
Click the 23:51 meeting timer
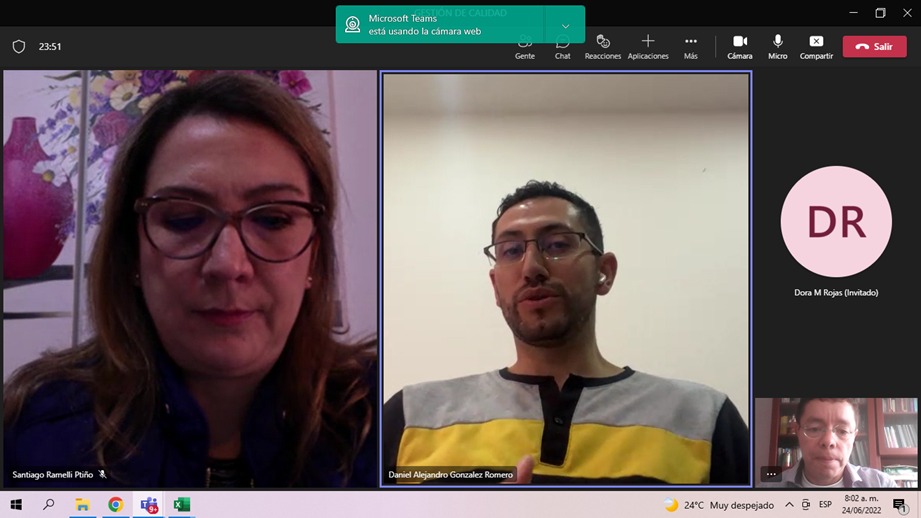click(50, 46)
